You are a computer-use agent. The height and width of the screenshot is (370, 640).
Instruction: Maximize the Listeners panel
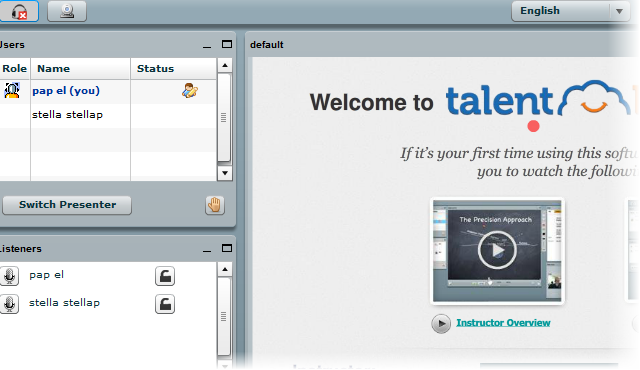[227, 248]
